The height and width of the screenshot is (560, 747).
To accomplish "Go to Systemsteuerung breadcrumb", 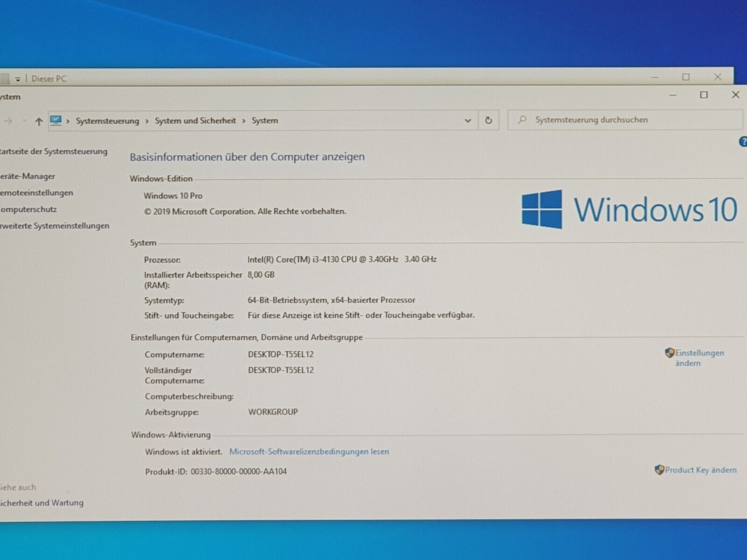I will 107,121.
